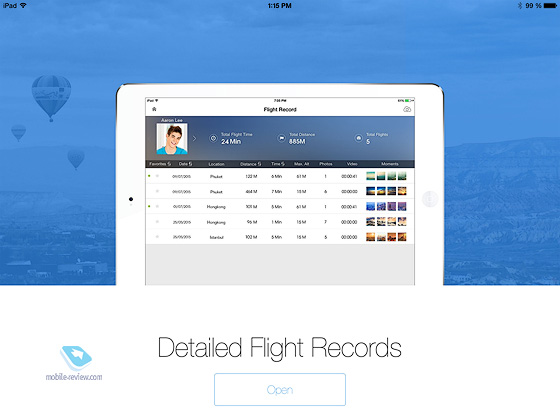Open Aaron Lee's profile photo
The image size is (560, 420).
click(172, 139)
